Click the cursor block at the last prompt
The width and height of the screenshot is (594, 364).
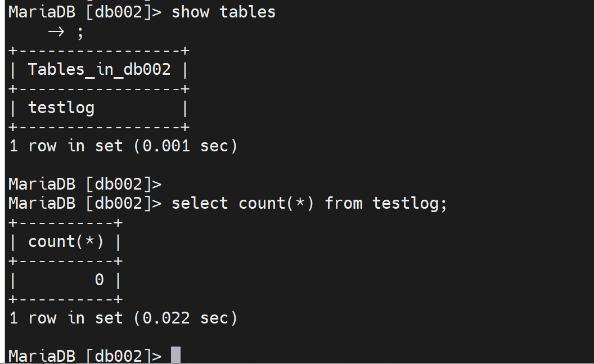coord(175,356)
